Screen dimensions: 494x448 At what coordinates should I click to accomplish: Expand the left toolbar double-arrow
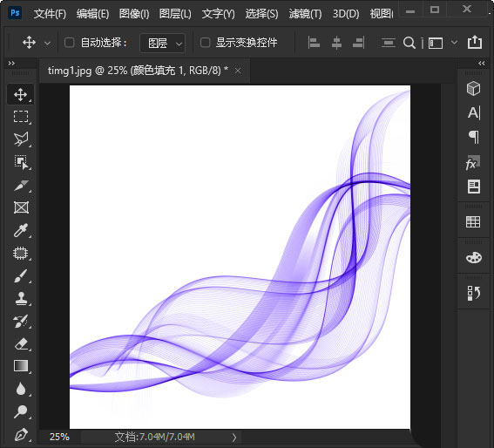11,64
